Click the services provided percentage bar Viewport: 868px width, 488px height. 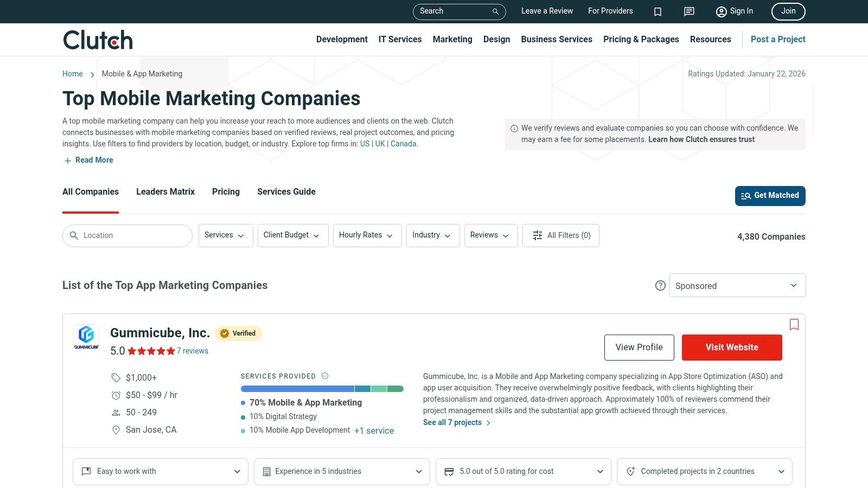point(322,389)
